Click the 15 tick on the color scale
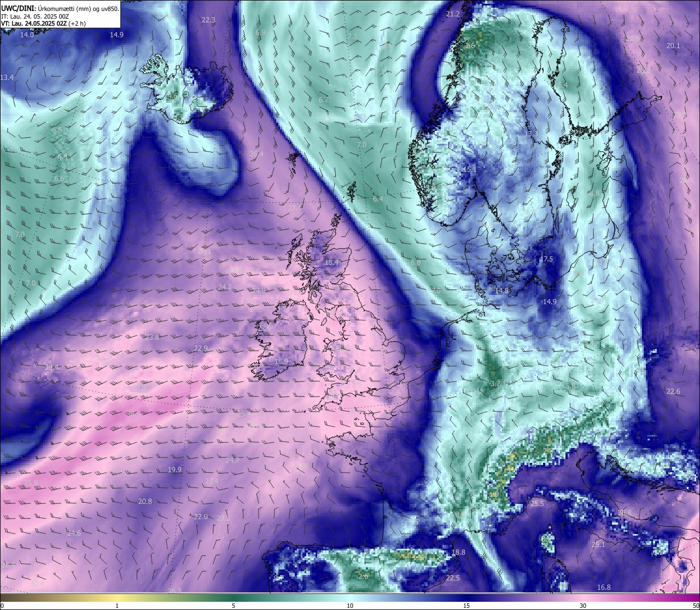 click(x=466, y=606)
